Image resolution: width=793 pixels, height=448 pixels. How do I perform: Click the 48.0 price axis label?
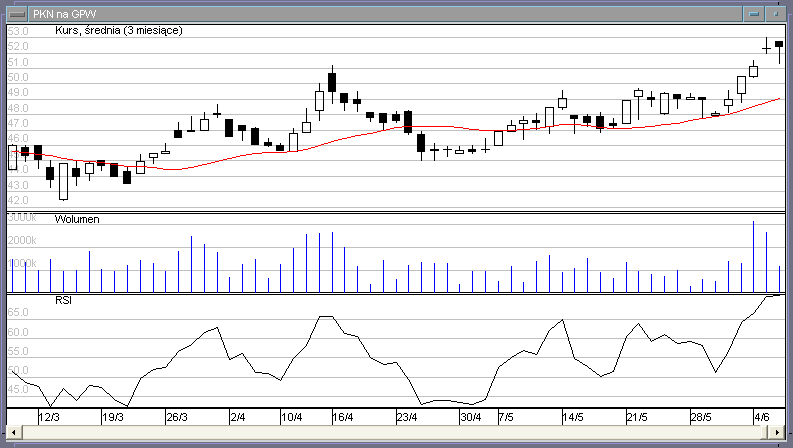click(x=18, y=108)
